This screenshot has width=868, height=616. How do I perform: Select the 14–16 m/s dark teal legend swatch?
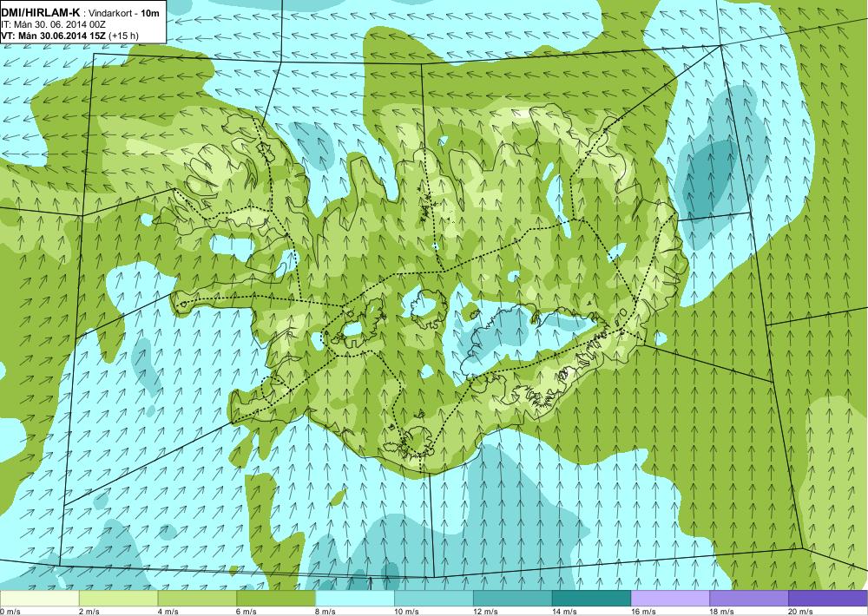591,599
